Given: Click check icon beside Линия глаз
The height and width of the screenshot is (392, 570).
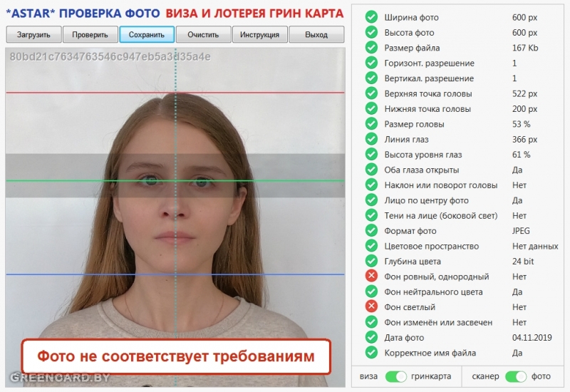Looking at the screenshot, I should pos(371,139).
